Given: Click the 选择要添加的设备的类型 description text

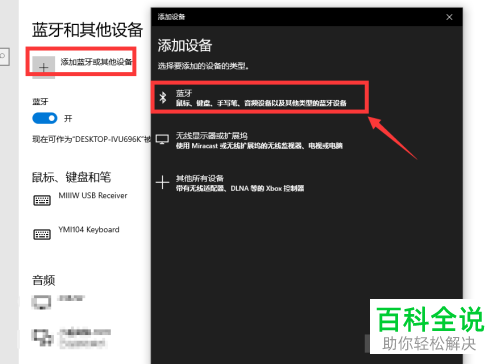Looking at the screenshot, I should coord(203,66).
